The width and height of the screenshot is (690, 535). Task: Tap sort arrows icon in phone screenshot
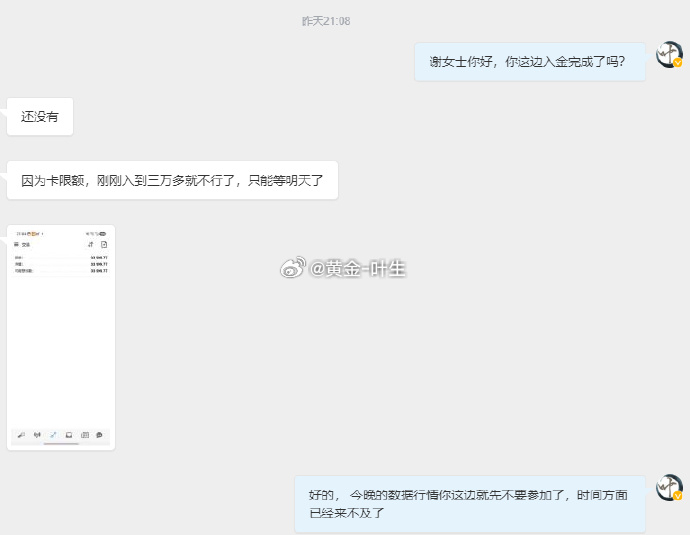pyautogui.click(x=91, y=244)
